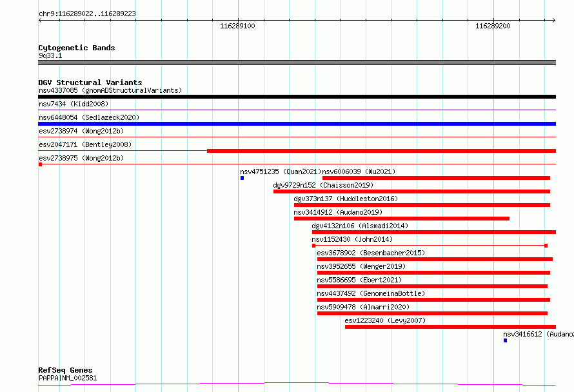
Task: Open the nsv6006039 (Wu2021) label
Action: (x=359, y=171)
